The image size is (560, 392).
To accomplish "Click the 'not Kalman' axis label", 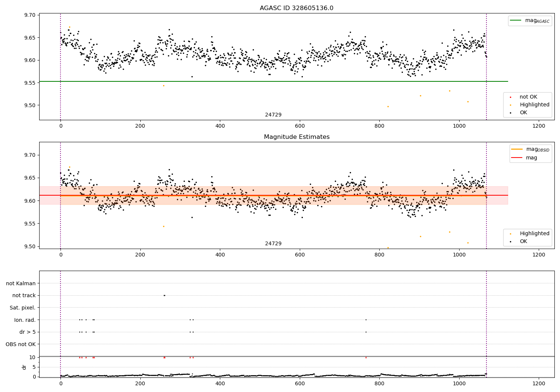I will pyautogui.click(x=21, y=283).
